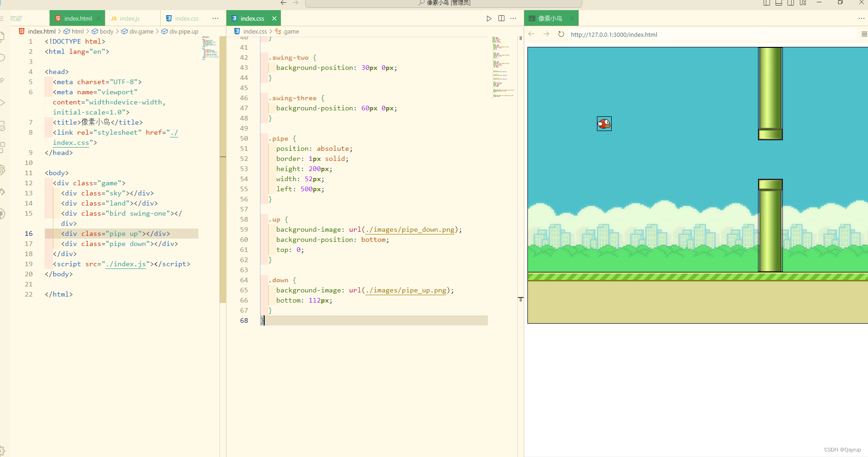Click the title bar navigate-forward arrow
This screenshot has height=457, width=868.
click(x=295, y=3)
